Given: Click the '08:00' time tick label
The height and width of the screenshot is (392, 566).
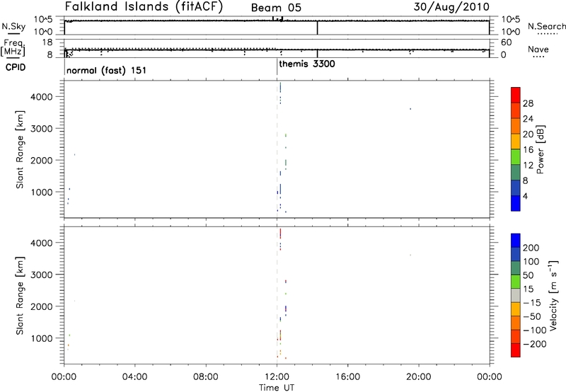Looking at the screenshot, I should pyautogui.click(x=206, y=377).
